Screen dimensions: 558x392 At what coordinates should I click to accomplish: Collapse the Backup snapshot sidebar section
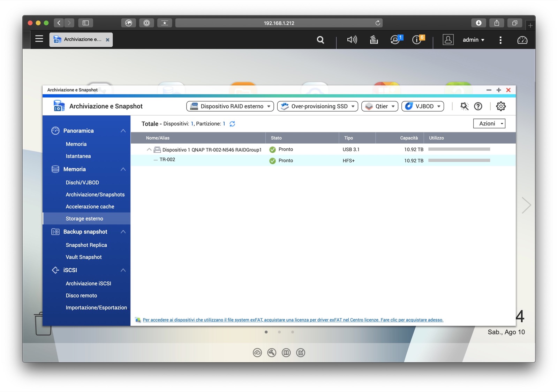pos(123,232)
